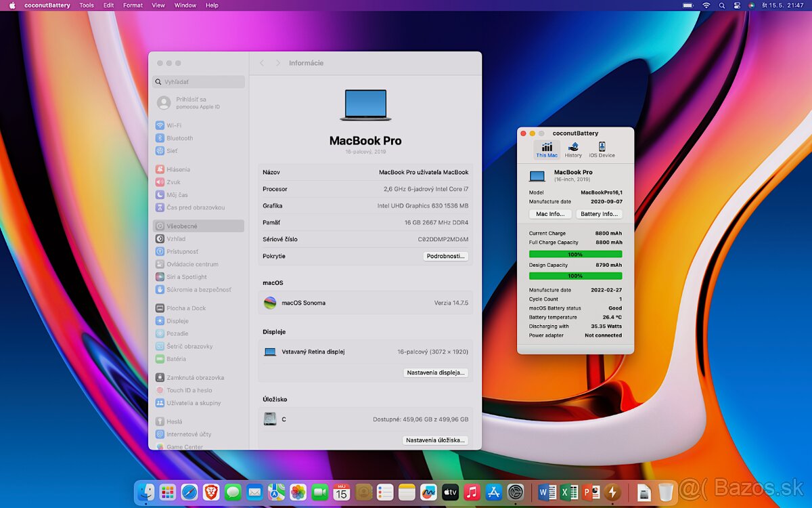
Task: Select the This Mac tab in coconutBattery
Action: click(545, 148)
